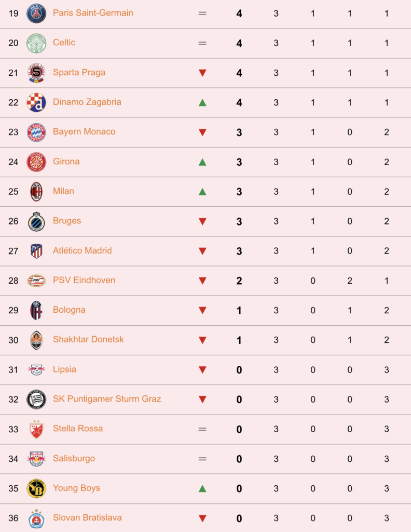
Task: Click the Sparta Praga logo
Action: click(36, 73)
